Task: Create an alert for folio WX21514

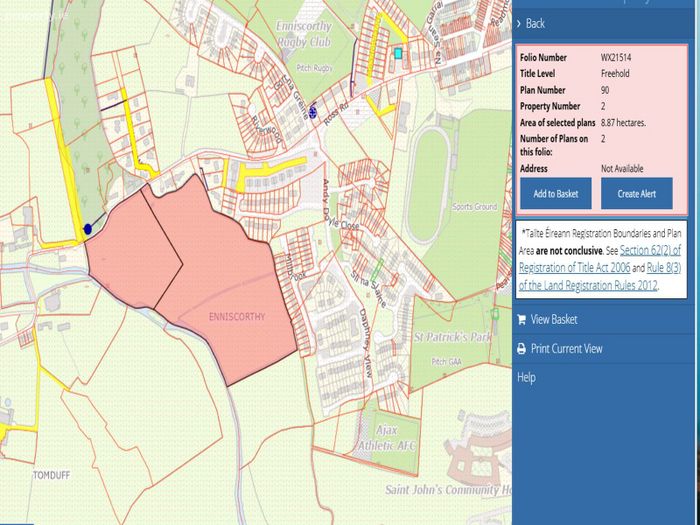Action: point(637,193)
